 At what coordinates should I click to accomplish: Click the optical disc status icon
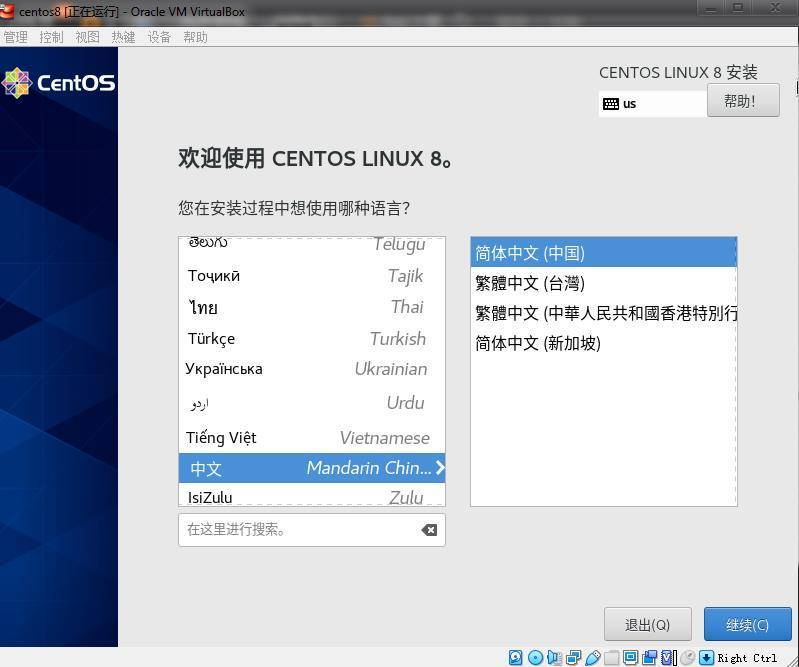[536, 657]
